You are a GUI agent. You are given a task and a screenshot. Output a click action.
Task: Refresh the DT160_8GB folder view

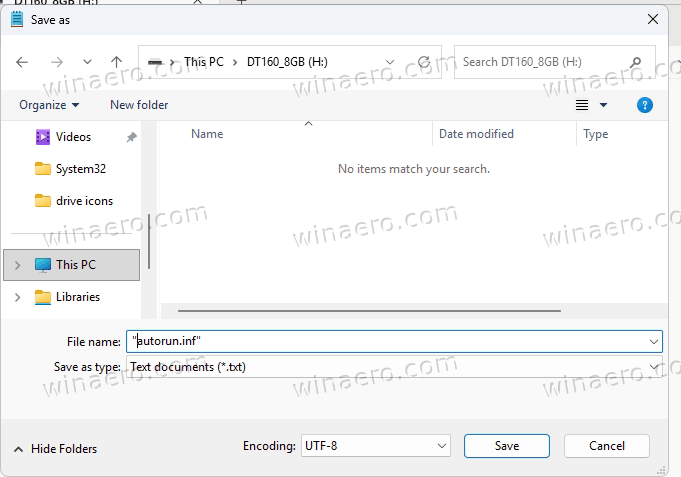(x=424, y=62)
